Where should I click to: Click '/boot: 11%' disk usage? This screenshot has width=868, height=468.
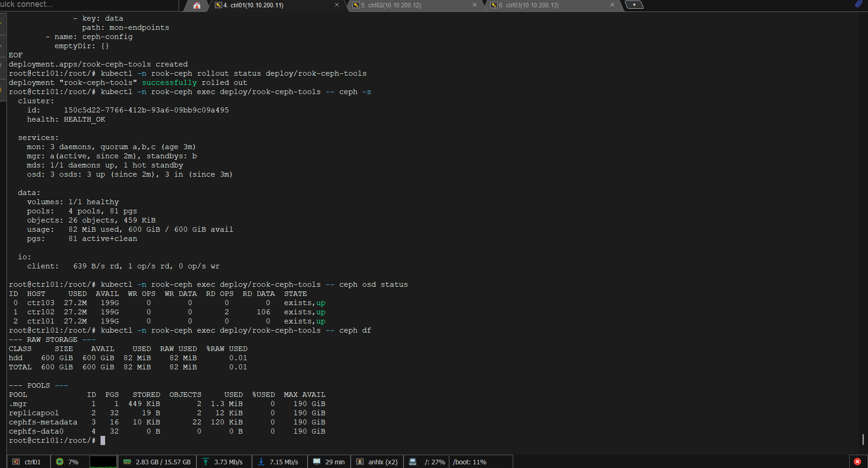pos(470,462)
